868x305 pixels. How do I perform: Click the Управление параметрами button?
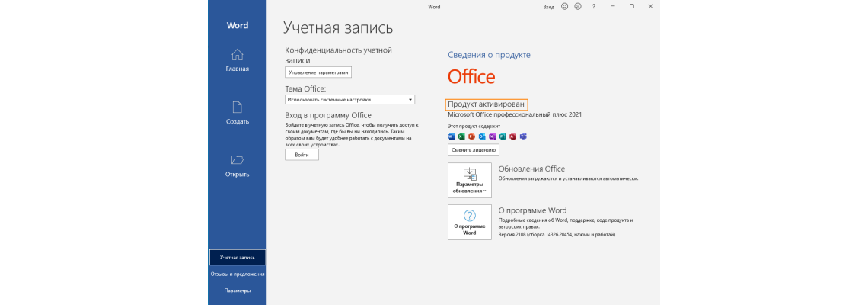coord(318,72)
